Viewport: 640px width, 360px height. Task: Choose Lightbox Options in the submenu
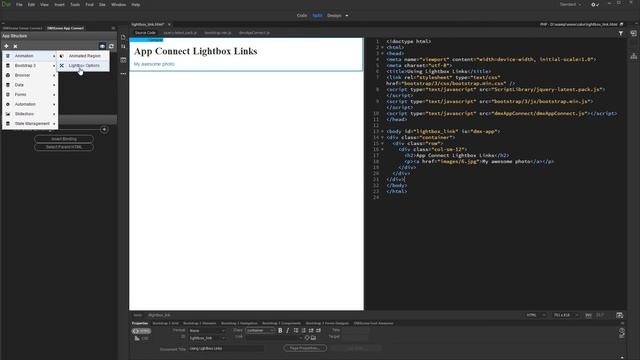point(83,65)
